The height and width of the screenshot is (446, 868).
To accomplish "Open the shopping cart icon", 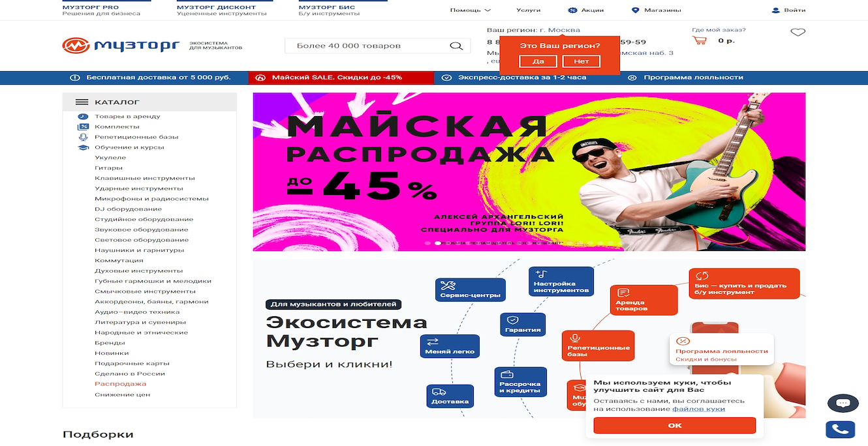I will click(x=700, y=40).
